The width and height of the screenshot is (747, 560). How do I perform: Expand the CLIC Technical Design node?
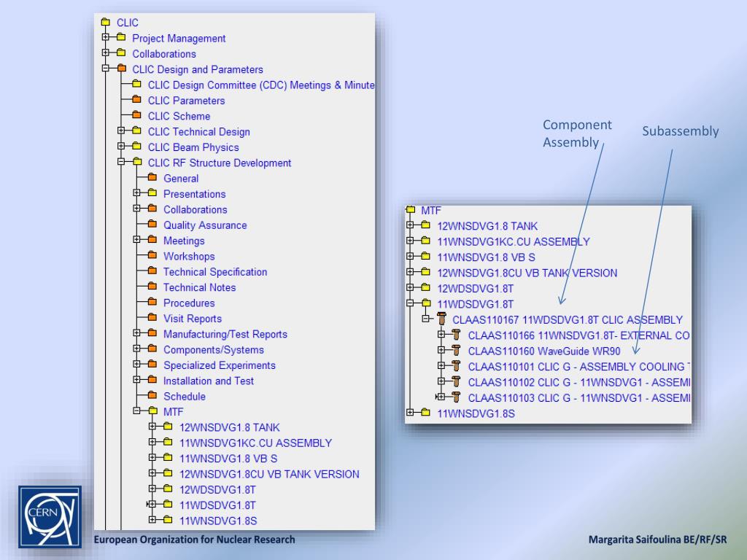tap(121, 131)
